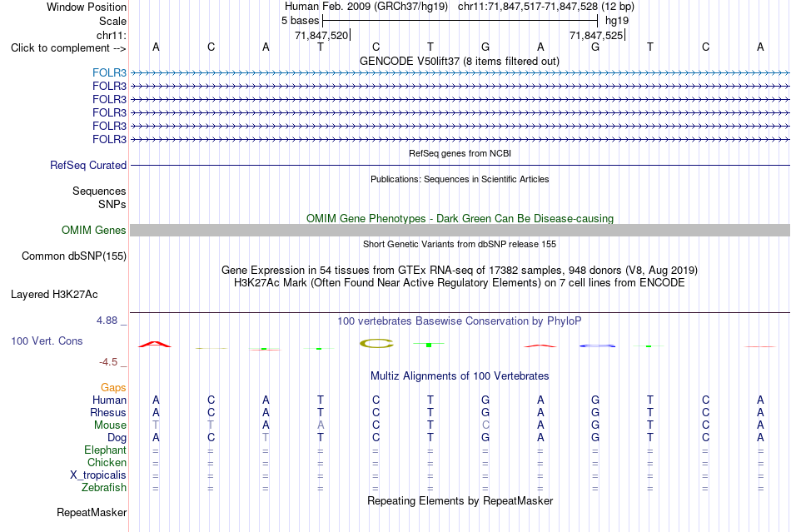Click the -4.5 PhyloP lower scale value
Viewport: 791px width, 532px height.
tap(108, 362)
